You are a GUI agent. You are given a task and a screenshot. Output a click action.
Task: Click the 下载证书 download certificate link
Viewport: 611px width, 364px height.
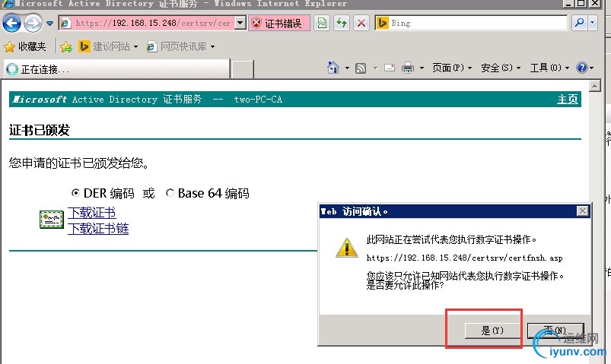coord(91,213)
